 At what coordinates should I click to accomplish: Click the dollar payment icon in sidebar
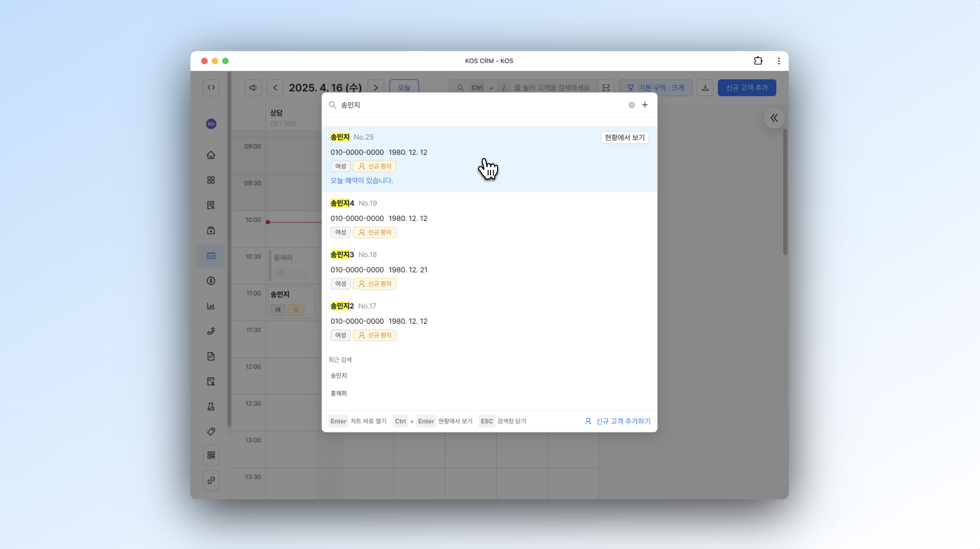pos(211,281)
